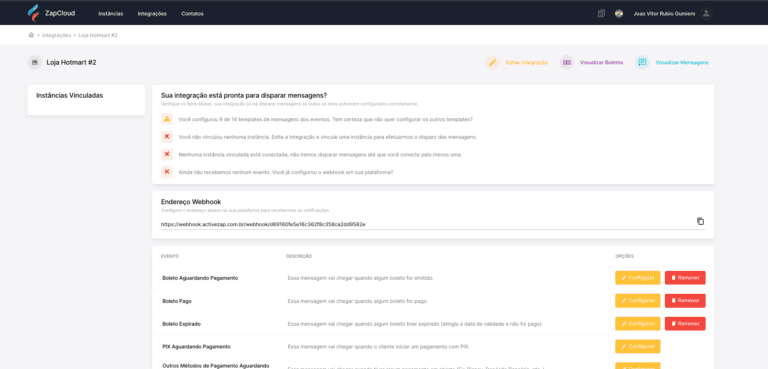The height and width of the screenshot is (369, 768).
Task: Open Joao Vitor Rubio Guniero user menu
Action: click(x=664, y=14)
